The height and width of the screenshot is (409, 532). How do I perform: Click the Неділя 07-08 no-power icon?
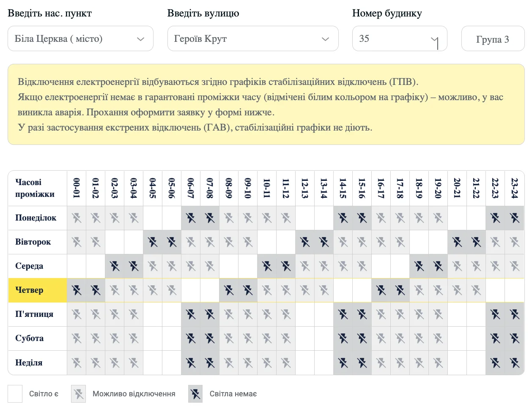tap(210, 363)
